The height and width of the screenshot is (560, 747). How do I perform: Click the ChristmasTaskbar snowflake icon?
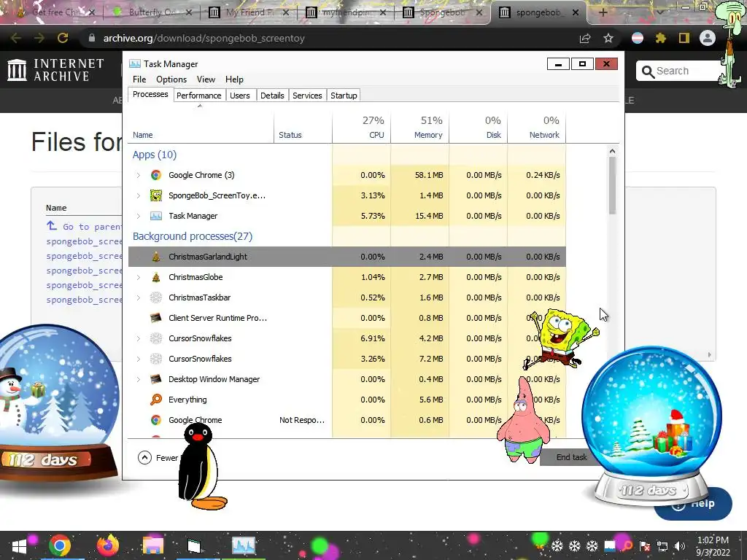(x=156, y=297)
